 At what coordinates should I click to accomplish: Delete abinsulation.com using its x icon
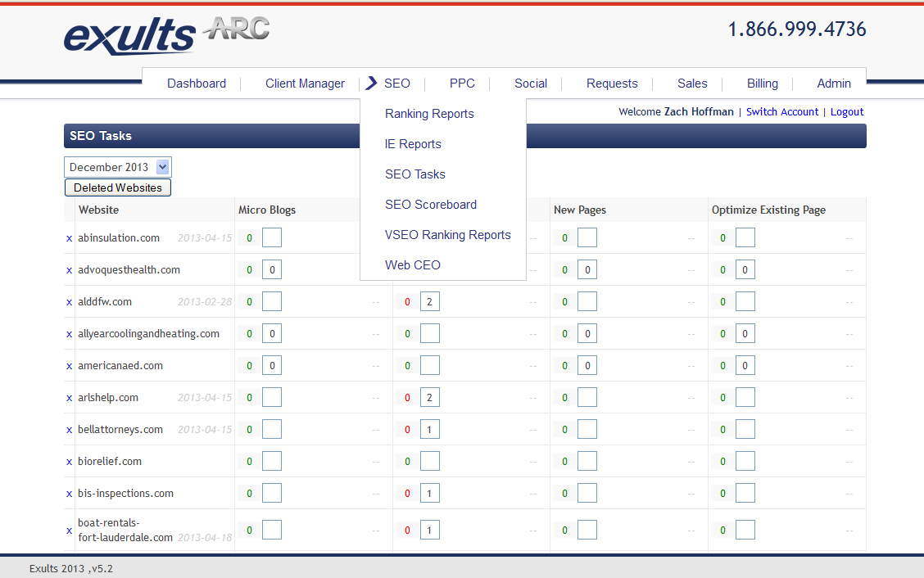click(x=69, y=238)
